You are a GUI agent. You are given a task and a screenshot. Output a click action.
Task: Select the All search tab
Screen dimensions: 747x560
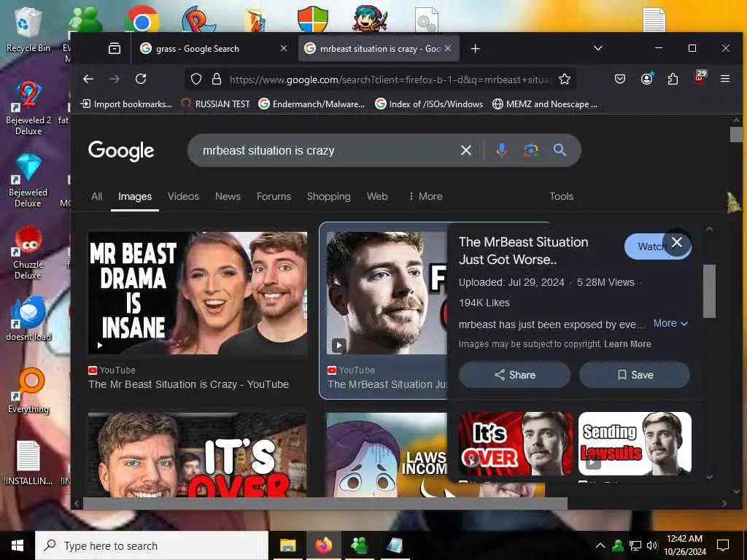[x=97, y=196]
